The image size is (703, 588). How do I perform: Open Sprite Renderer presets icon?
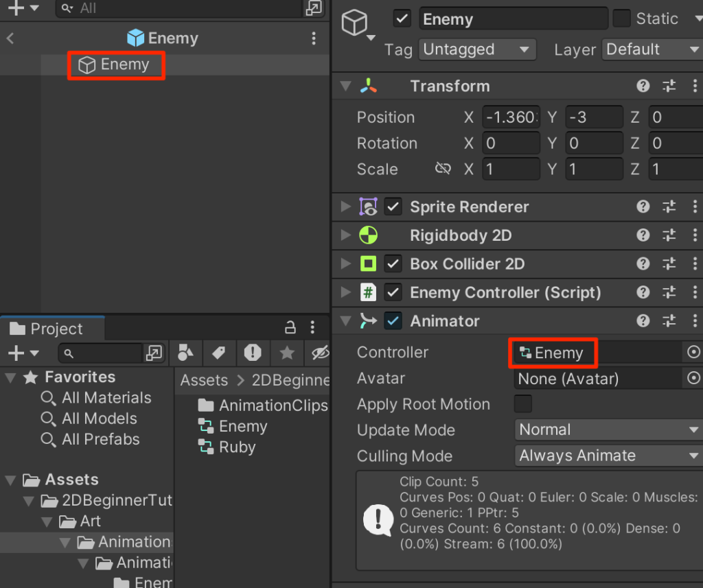(x=669, y=207)
